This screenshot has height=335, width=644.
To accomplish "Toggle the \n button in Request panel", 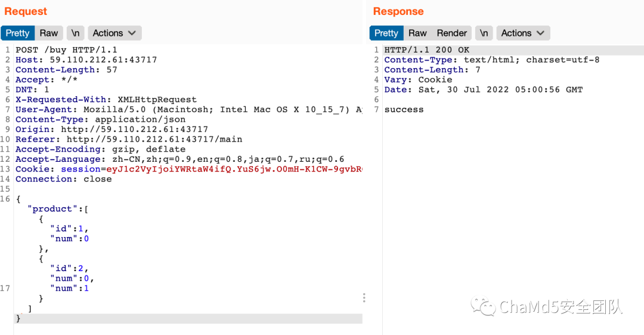I will pyautogui.click(x=75, y=33).
